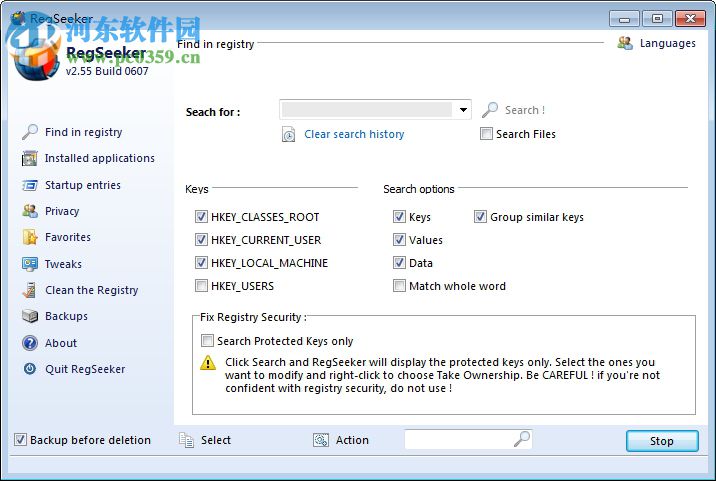The image size is (716, 481).
Task: Go to Clean the Registry section
Action: (91, 290)
